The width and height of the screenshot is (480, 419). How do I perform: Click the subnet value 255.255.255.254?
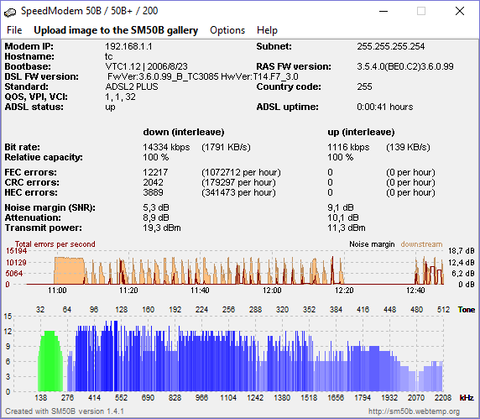point(391,46)
